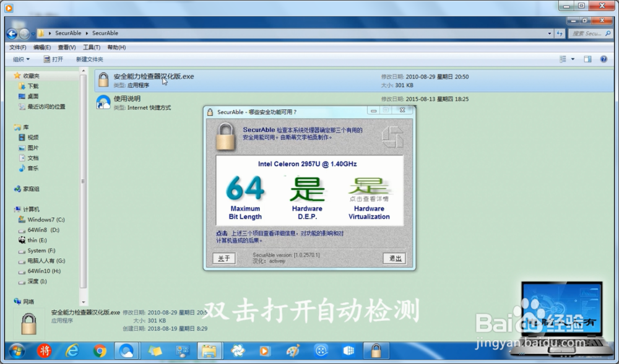The width and height of the screenshot is (619, 364).
Task: Open Windows7 (C:) drive
Action: (41, 220)
